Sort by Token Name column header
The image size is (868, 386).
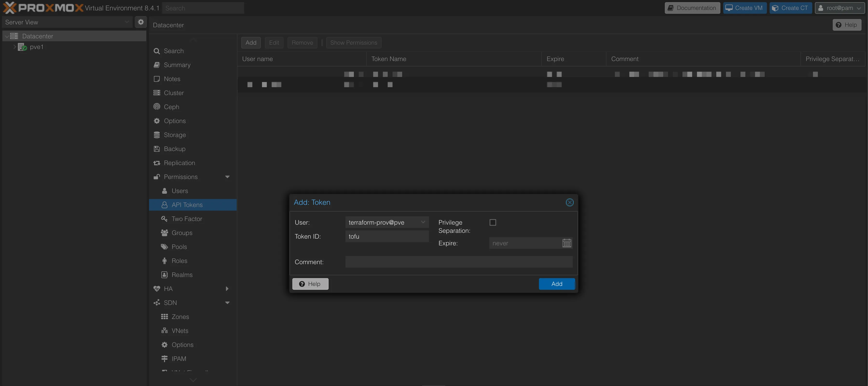pos(454,59)
